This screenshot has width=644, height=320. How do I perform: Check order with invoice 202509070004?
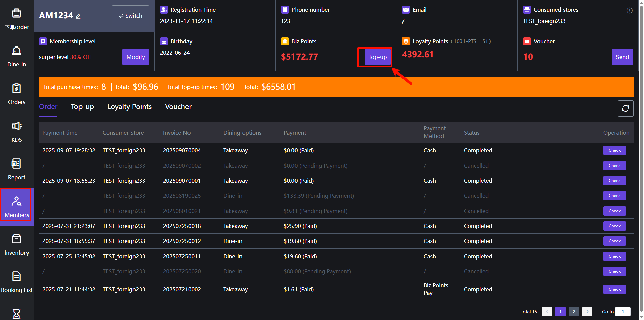[614, 150]
